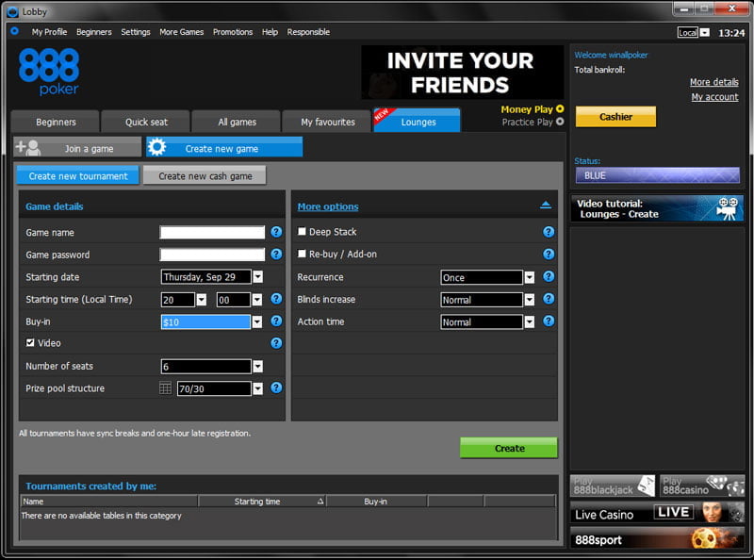Enable the Deep Stack checkbox

click(x=302, y=231)
